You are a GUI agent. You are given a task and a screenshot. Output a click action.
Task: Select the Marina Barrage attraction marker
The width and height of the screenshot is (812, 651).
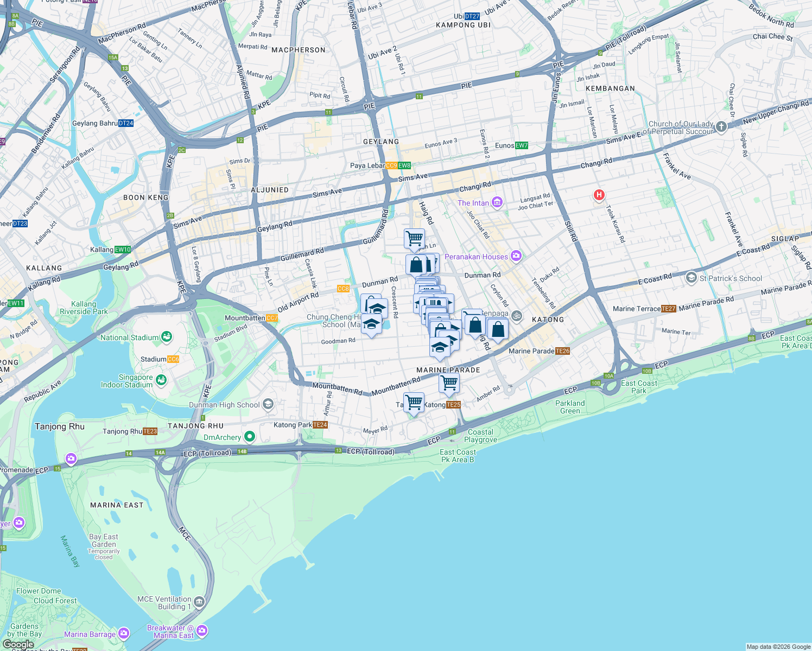click(x=124, y=633)
